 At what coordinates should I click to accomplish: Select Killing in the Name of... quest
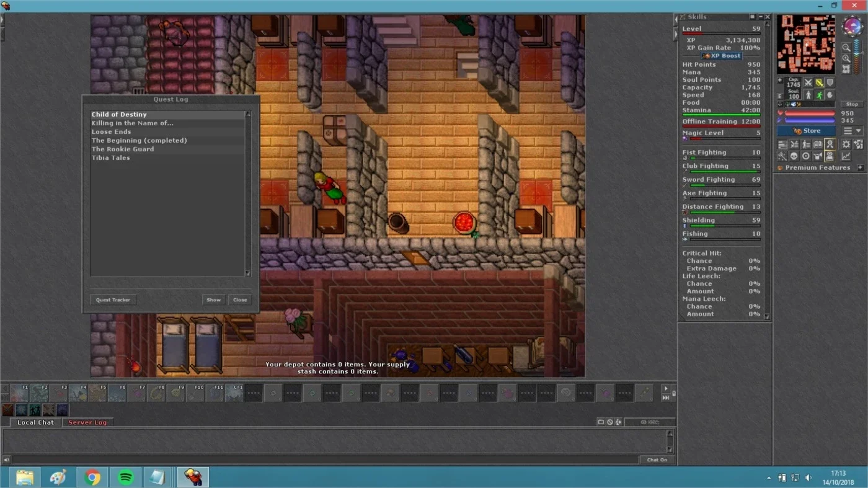167,123
